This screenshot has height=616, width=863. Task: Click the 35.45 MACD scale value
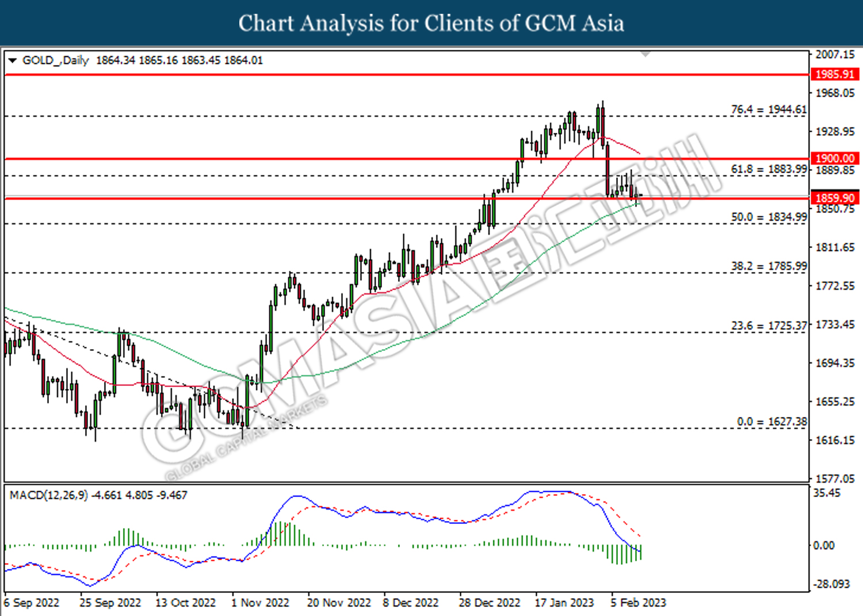click(827, 493)
